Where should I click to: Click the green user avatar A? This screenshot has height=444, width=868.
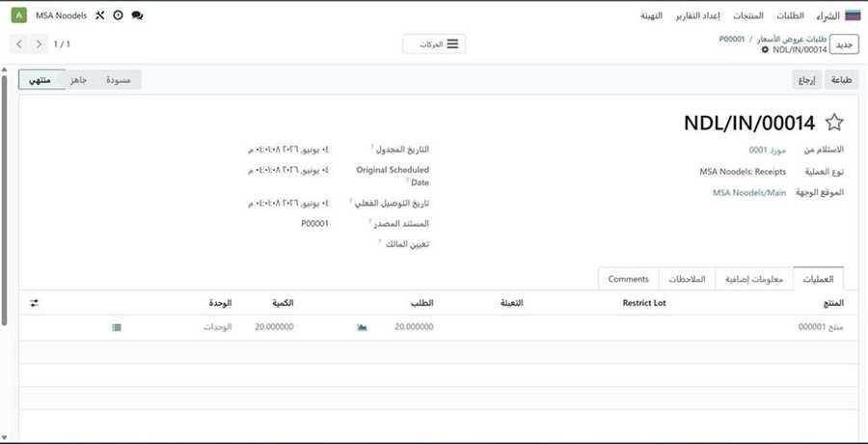(x=19, y=15)
